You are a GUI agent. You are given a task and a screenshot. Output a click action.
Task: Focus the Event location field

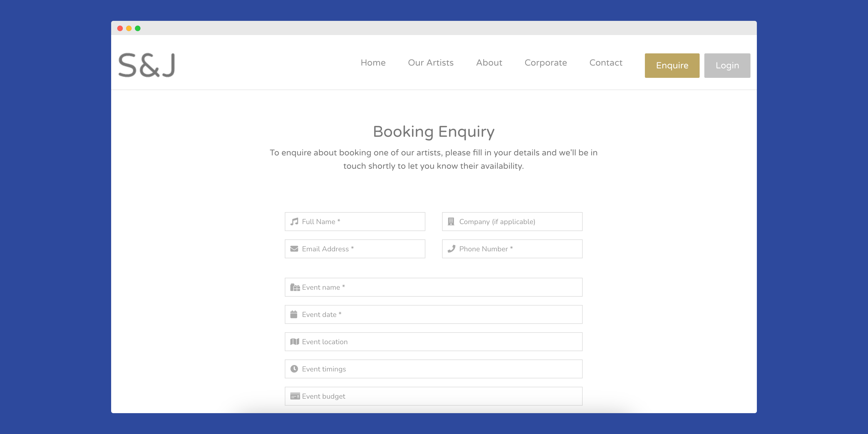(434, 342)
